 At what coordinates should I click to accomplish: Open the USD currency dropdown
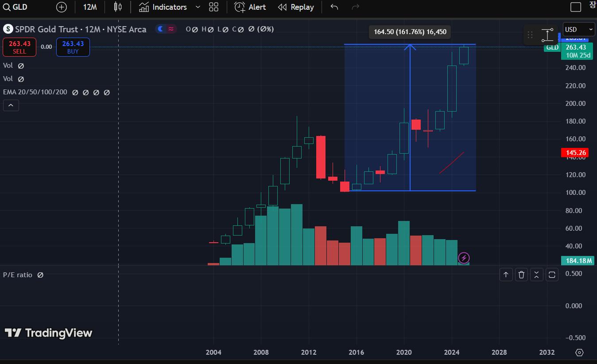(x=578, y=29)
